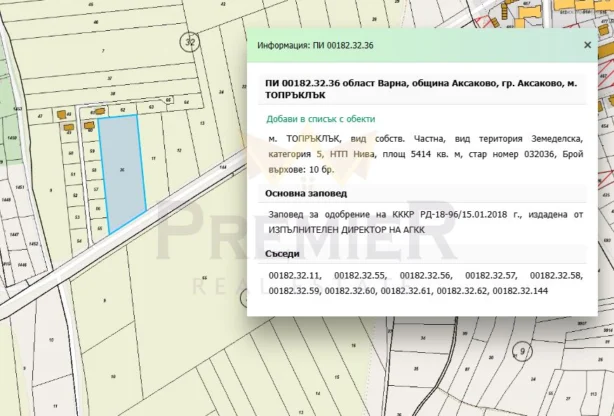Screen dimensions: 614x416
Task: Go to neighbor parcel 00182.32.62
Action: click(463, 290)
